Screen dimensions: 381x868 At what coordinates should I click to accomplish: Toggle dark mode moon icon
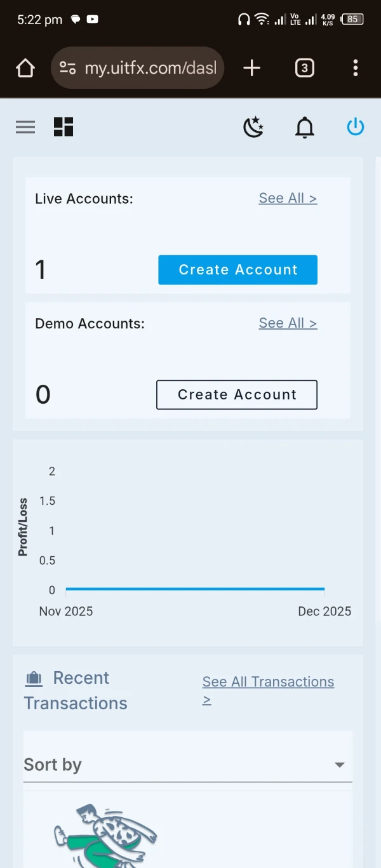coord(253,127)
